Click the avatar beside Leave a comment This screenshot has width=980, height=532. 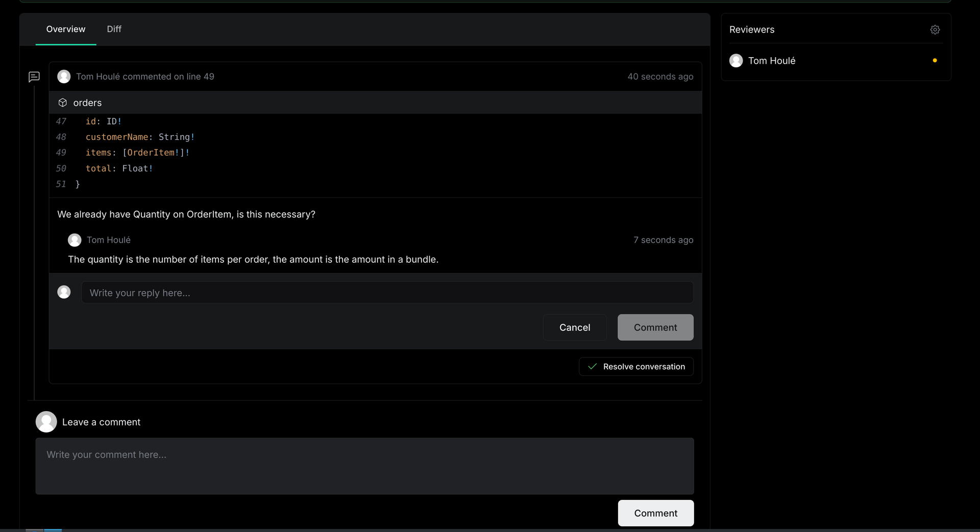pyautogui.click(x=46, y=422)
